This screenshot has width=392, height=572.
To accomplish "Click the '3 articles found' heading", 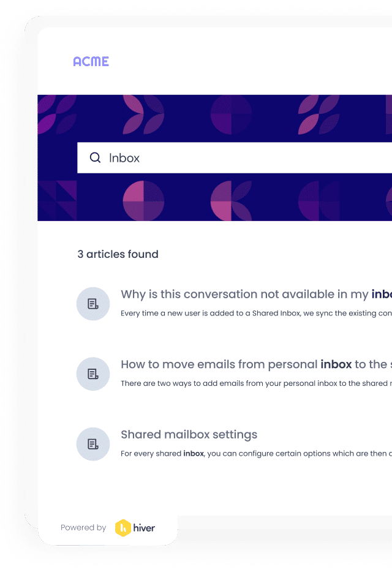I will pyautogui.click(x=118, y=254).
